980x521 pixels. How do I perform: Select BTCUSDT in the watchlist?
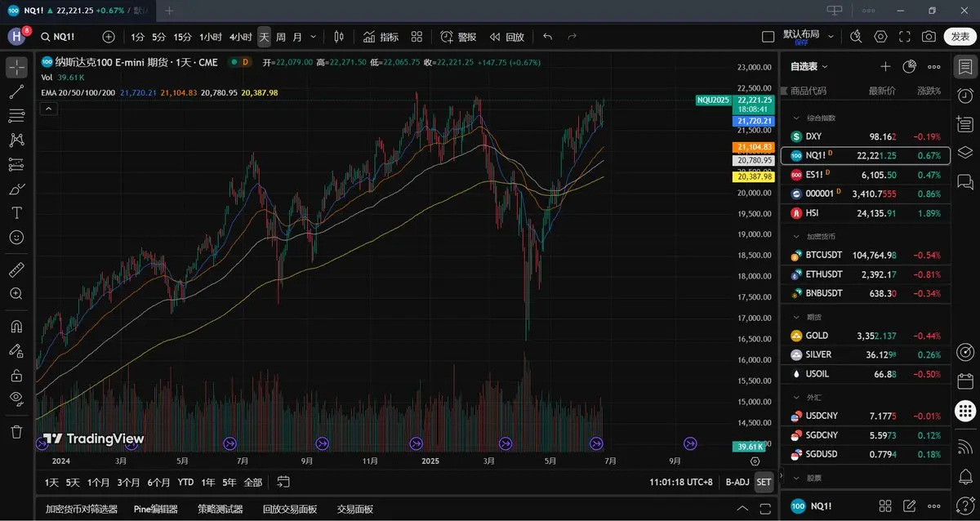coord(866,255)
